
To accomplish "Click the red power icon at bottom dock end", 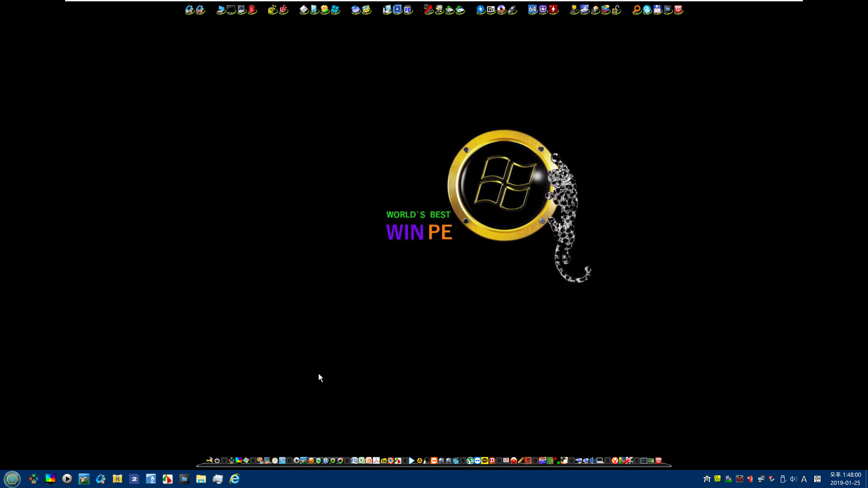I will 659,460.
